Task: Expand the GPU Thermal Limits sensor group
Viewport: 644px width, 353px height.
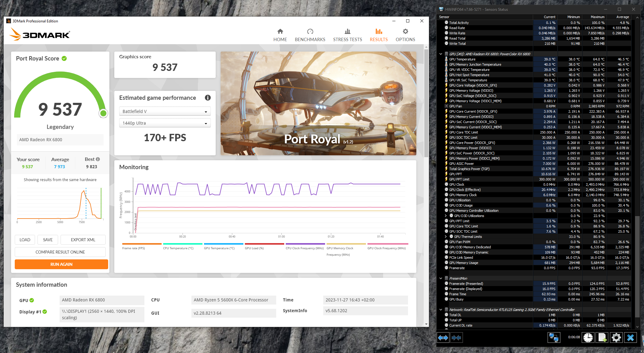Action: point(446,237)
